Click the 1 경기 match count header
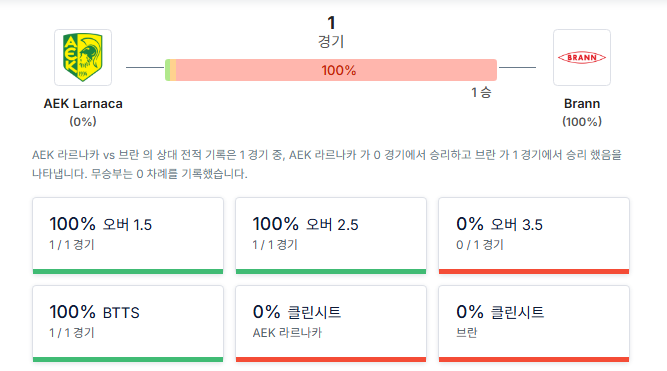The image size is (667, 371). (331, 32)
